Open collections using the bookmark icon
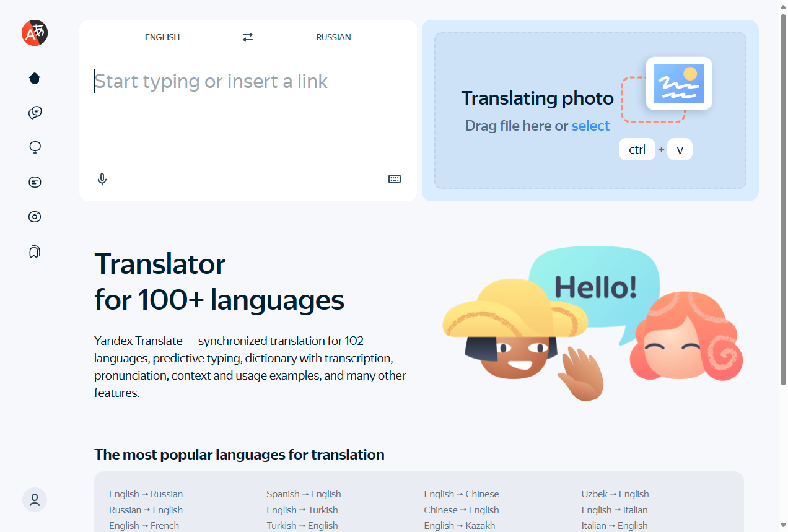The width and height of the screenshot is (788, 532). [34, 251]
